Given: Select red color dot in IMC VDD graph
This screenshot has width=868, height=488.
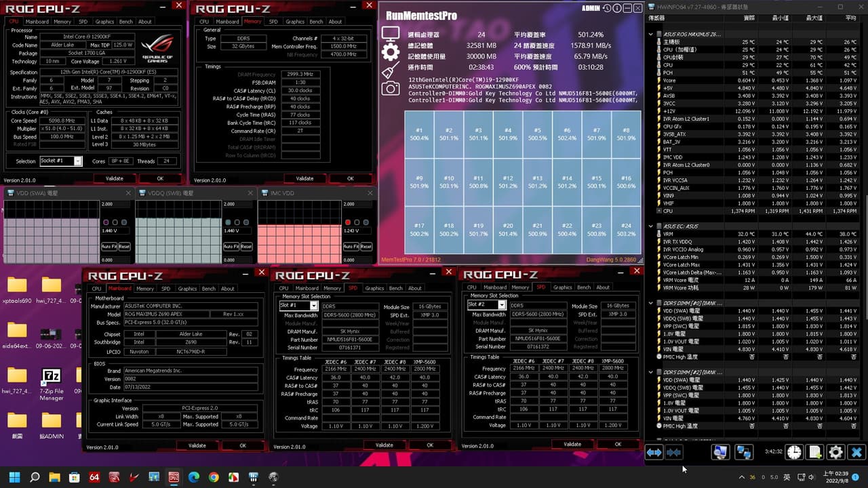Looking at the screenshot, I should click(348, 222).
